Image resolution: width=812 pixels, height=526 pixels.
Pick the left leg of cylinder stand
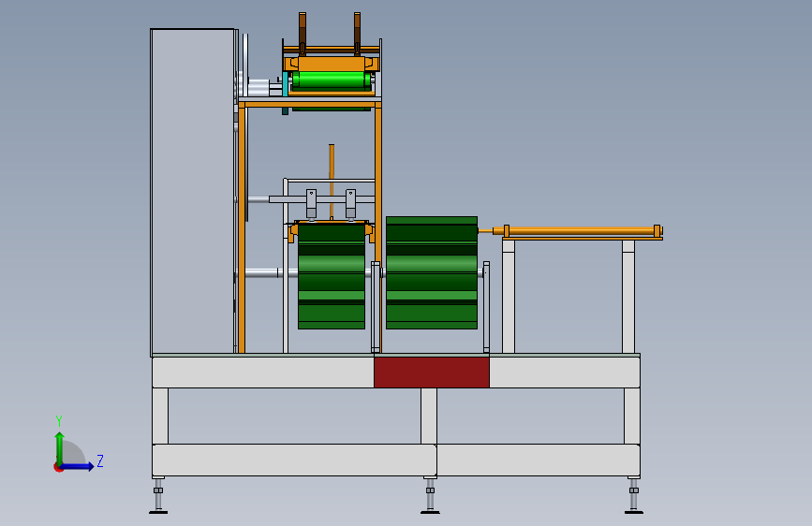coord(509,297)
